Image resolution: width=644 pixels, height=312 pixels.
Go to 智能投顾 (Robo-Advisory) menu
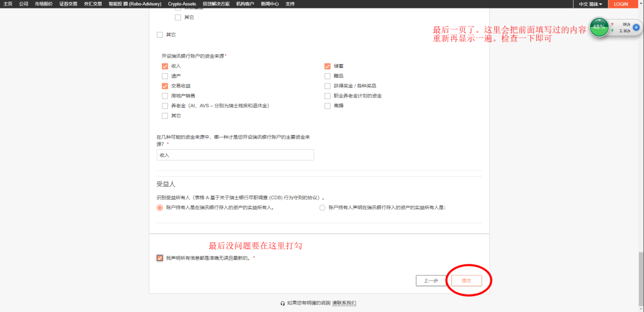coord(135,4)
